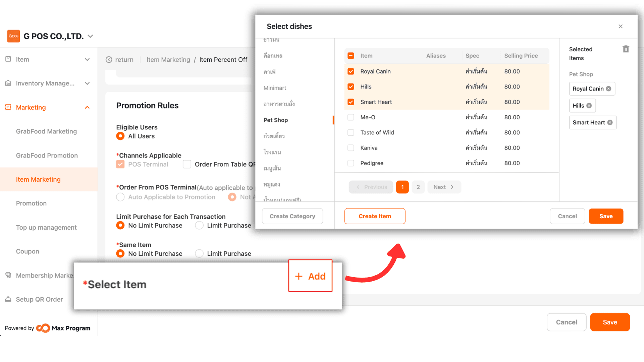
Task: Save the promotion form at page bottom
Action: [x=610, y=322]
